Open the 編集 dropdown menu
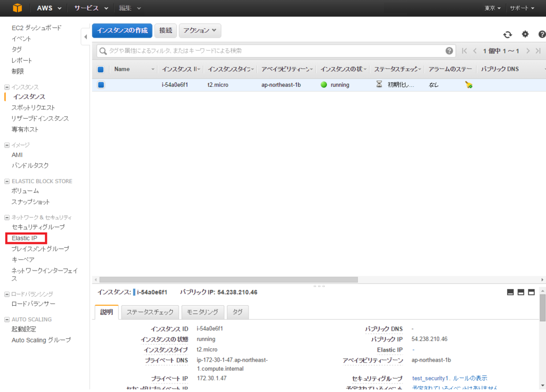Image resolution: width=546 pixels, height=392 pixels. click(130, 8)
